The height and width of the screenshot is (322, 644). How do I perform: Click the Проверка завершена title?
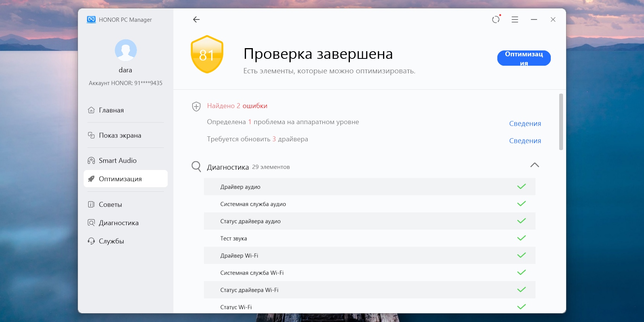click(x=318, y=54)
